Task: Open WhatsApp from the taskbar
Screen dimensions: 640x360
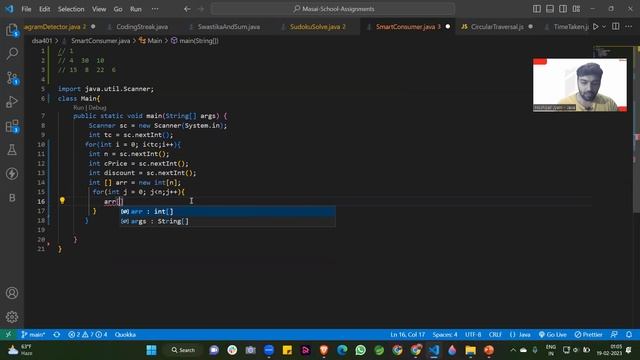Action: click(x=360, y=350)
